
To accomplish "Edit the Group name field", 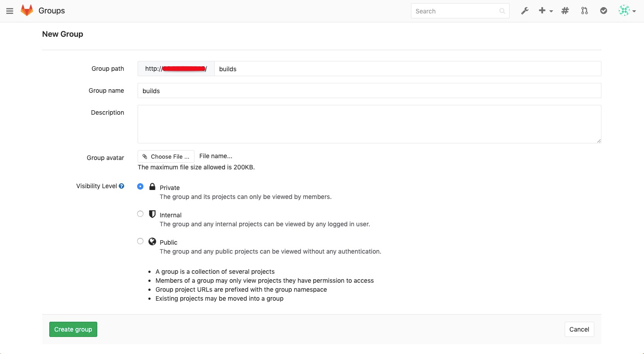I will point(369,91).
